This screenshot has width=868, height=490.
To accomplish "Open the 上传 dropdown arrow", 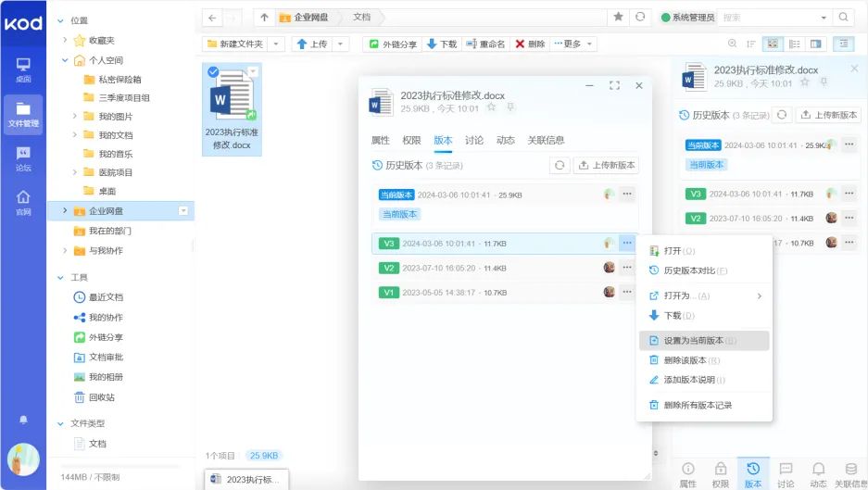I will [341, 44].
